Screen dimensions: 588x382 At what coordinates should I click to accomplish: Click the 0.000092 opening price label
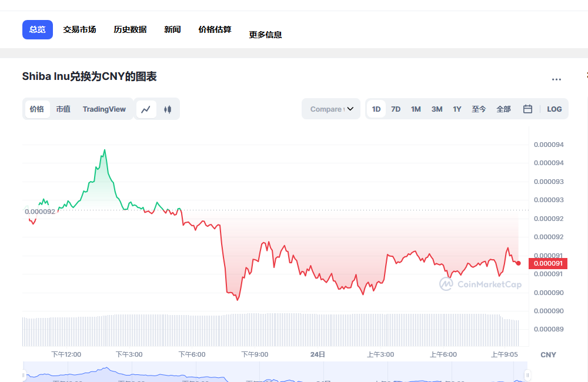pos(40,212)
